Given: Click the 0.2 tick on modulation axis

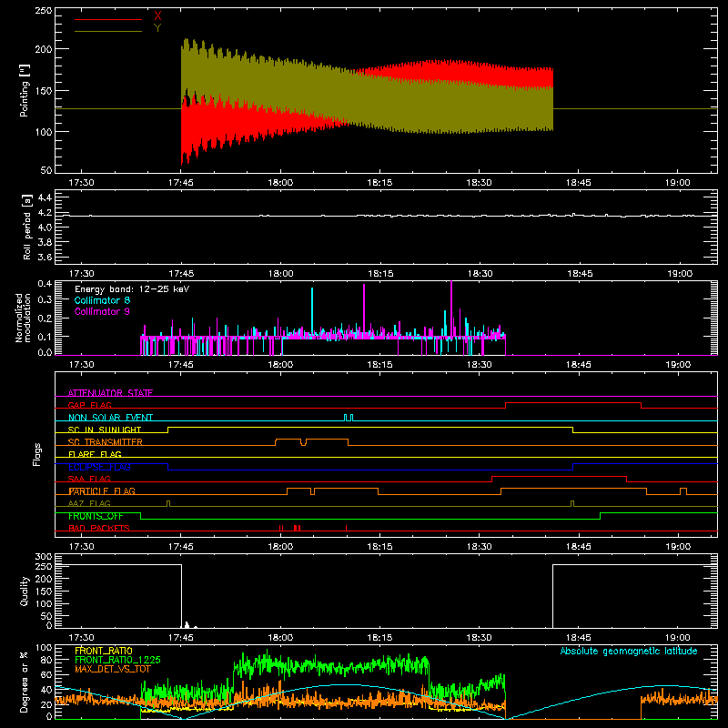Looking at the screenshot, I should [45, 318].
